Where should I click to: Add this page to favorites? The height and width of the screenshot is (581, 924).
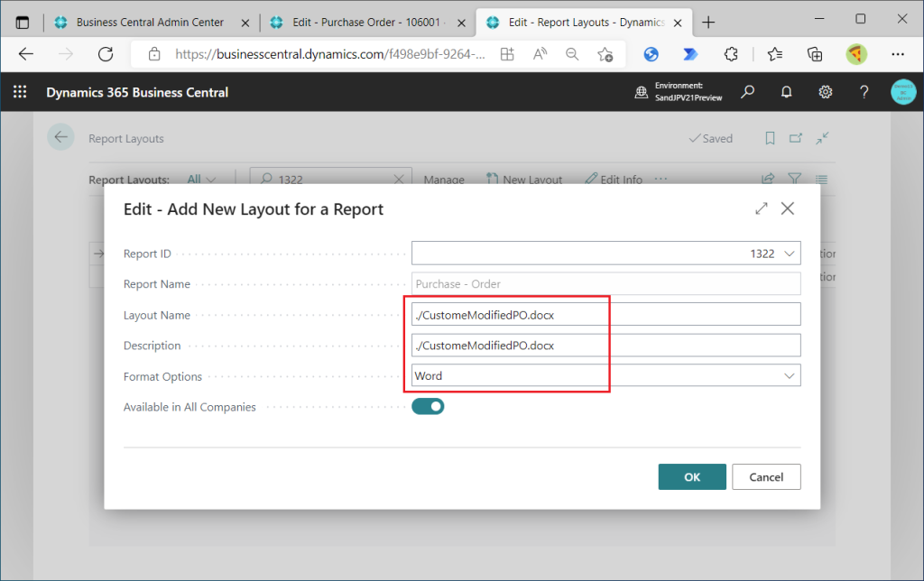click(605, 54)
